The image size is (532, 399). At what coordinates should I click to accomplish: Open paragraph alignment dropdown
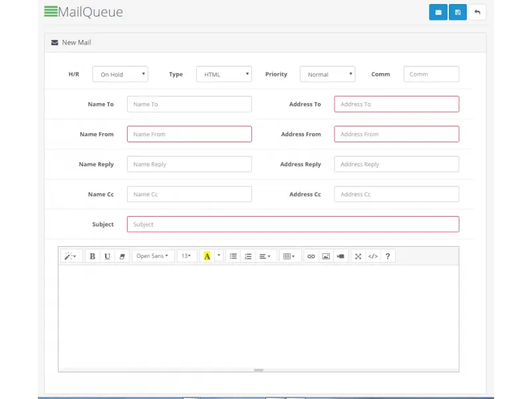265,256
